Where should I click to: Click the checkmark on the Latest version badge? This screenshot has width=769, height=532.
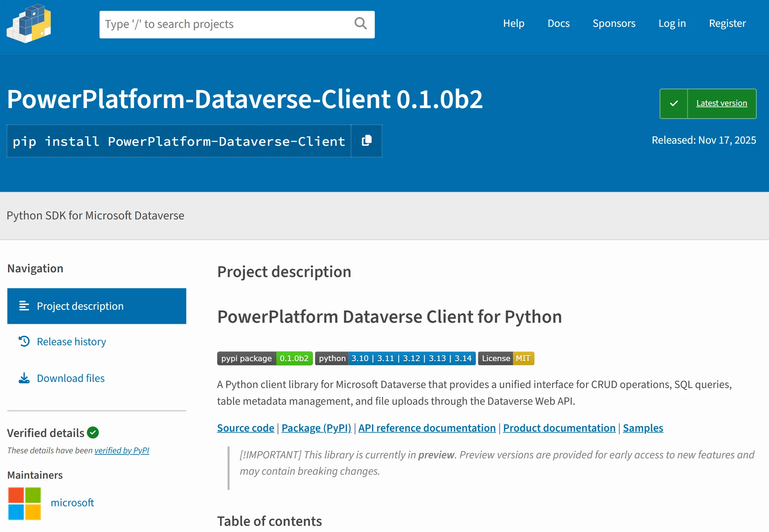click(x=674, y=103)
